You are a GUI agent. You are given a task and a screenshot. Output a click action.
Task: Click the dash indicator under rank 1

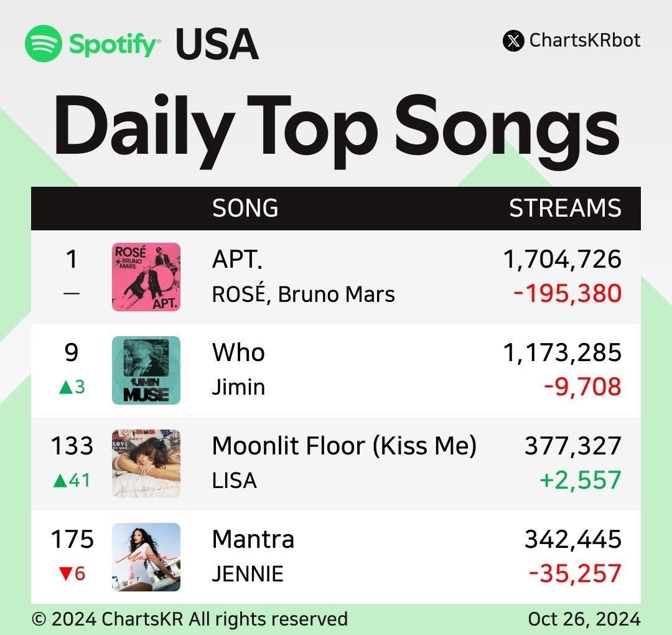click(72, 294)
